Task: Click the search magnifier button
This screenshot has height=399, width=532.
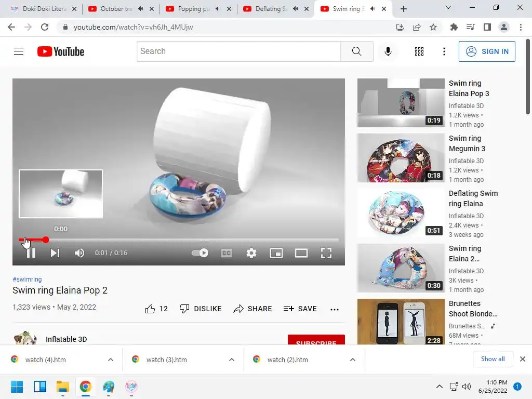Action: pyautogui.click(x=356, y=51)
